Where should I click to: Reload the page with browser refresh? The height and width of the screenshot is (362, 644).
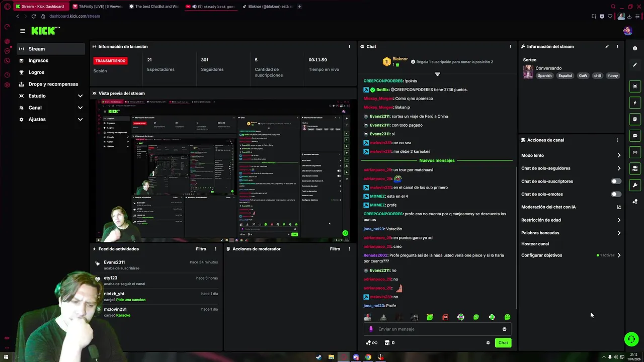[x=34, y=16]
